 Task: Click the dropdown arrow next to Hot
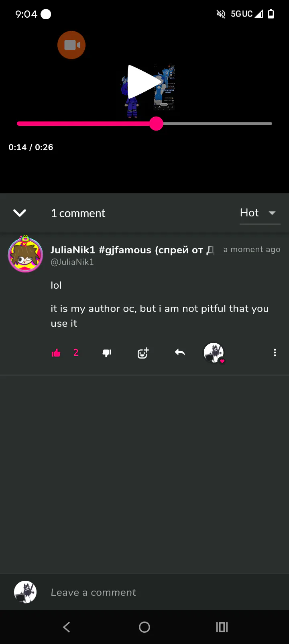pos(272,213)
